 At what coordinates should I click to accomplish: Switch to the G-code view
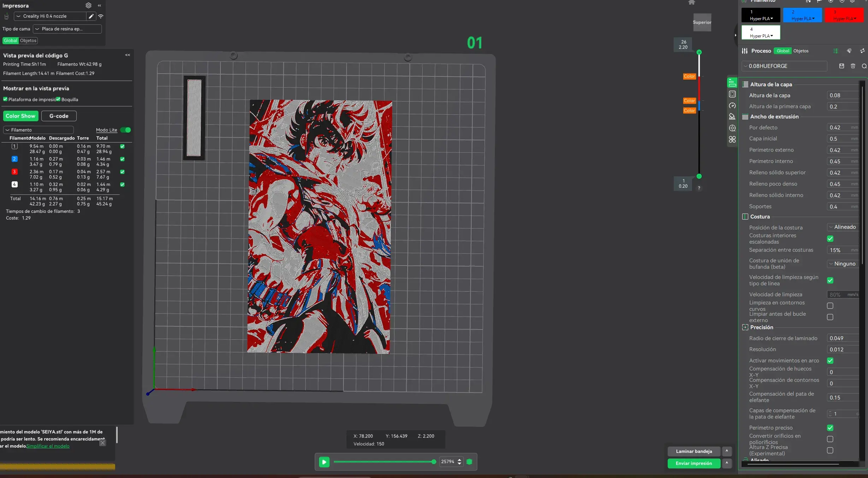(59, 116)
